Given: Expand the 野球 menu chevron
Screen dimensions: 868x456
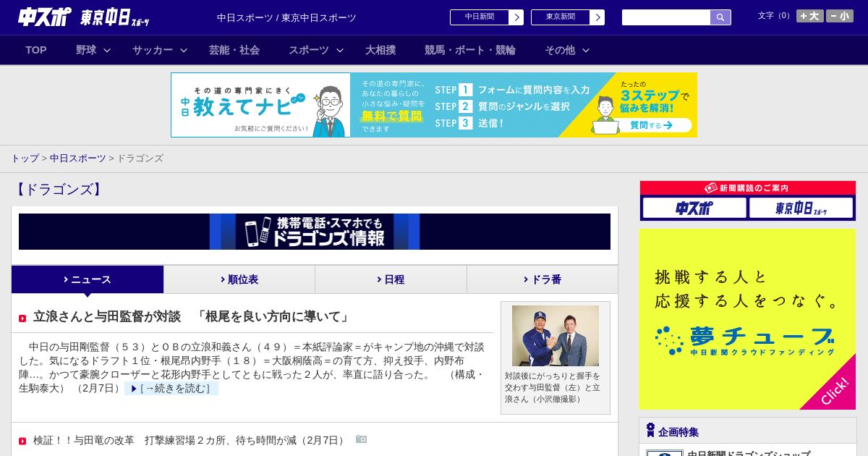Looking at the screenshot, I should [x=107, y=50].
